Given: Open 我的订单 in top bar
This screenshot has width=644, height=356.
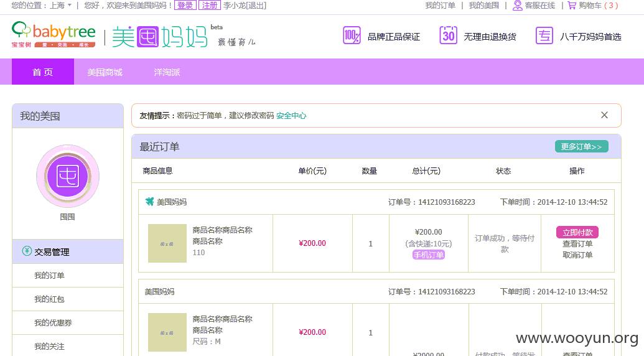Looking at the screenshot, I should (441, 6).
